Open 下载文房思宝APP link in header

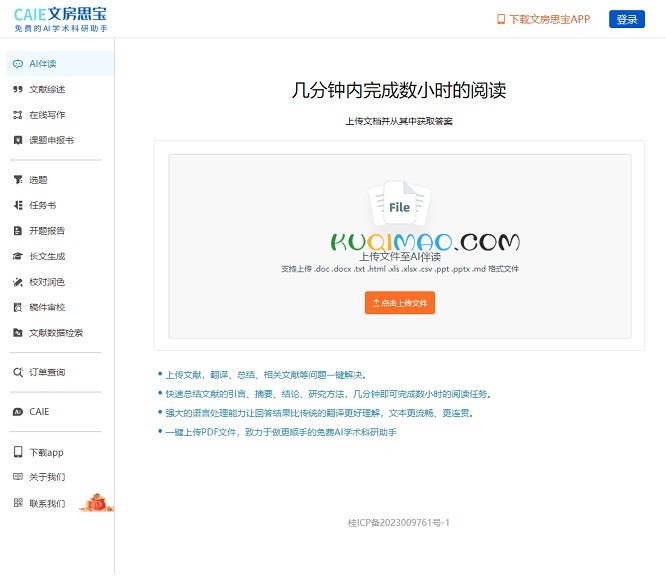544,19
